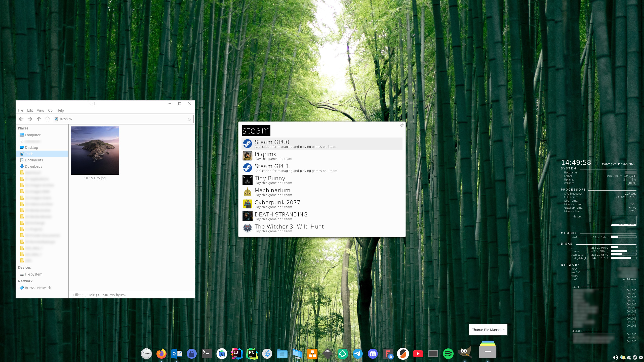Open Discord from the dock

click(x=373, y=354)
